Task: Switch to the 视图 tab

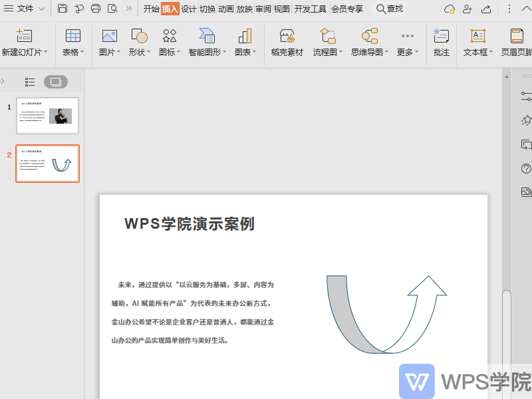Action: (x=281, y=9)
